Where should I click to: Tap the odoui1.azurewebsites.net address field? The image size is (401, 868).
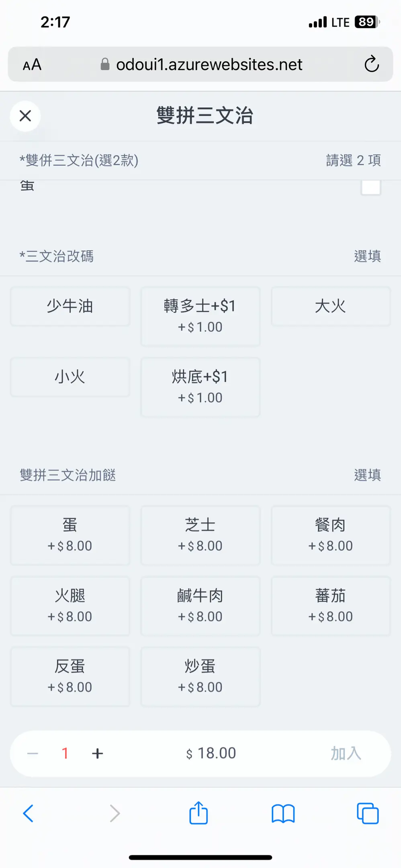click(x=209, y=65)
